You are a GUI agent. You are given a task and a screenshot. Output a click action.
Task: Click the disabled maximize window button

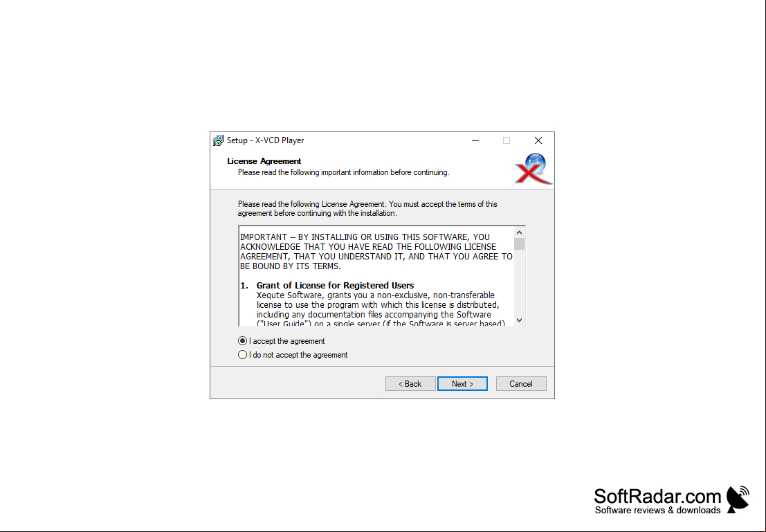(x=506, y=140)
